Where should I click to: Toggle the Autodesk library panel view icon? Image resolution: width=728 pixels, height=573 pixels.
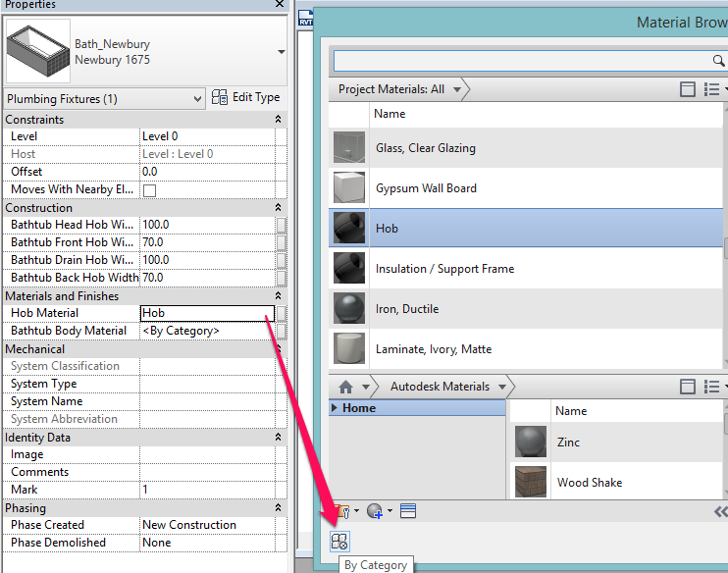click(688, 387)
